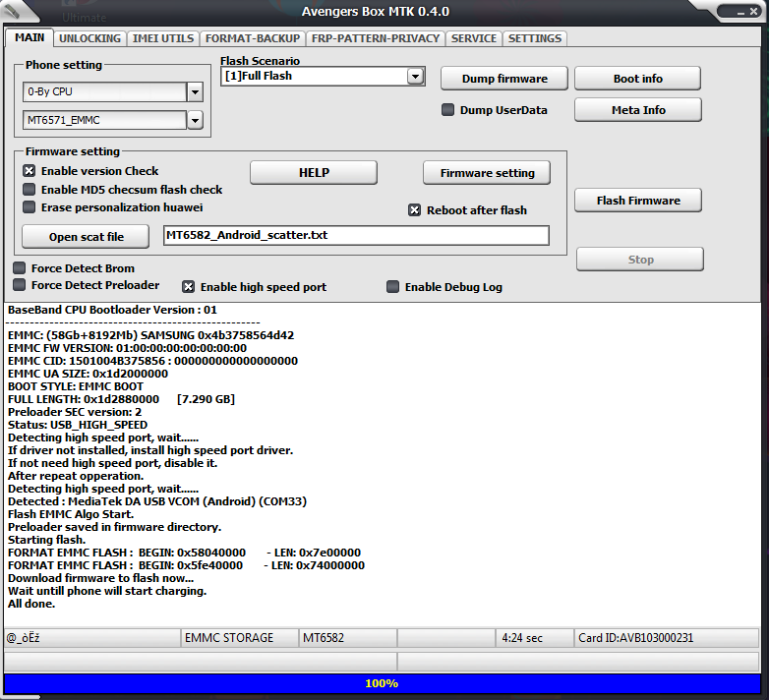Switch to the SETTINGS tab
The width and height of the screenshot is (769, 700).
[x=535, y=38]
